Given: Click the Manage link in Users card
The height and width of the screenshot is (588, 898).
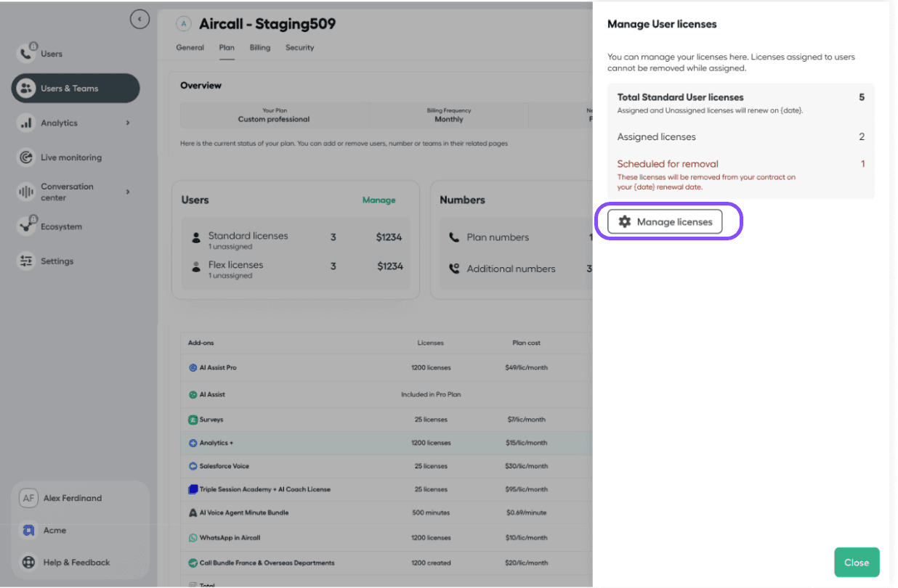Looking at the screenshot, I should click(379, 200).
